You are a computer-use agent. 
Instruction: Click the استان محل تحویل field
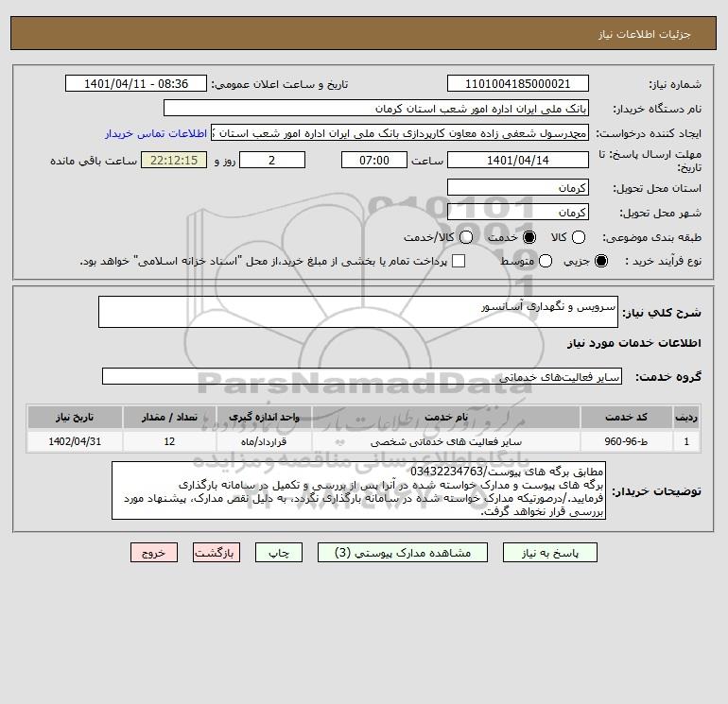518,188
